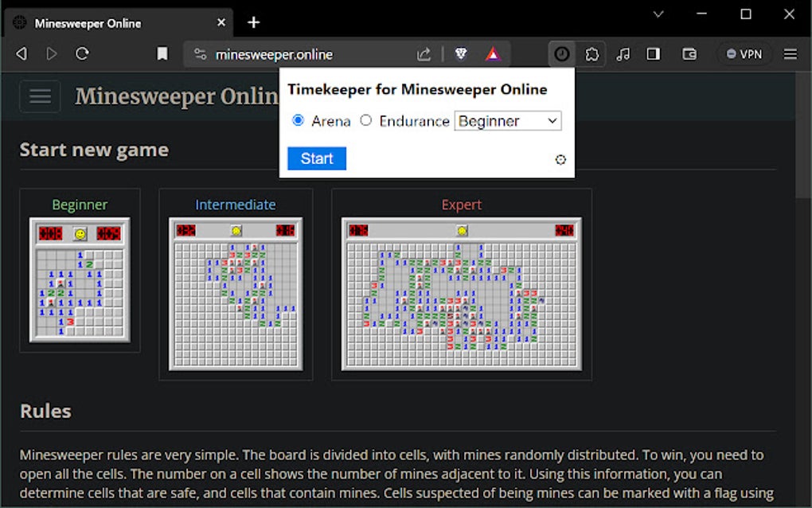Select the Arena radio button
The height and width of the screenshot is (508, 812).
click(299, 120)
